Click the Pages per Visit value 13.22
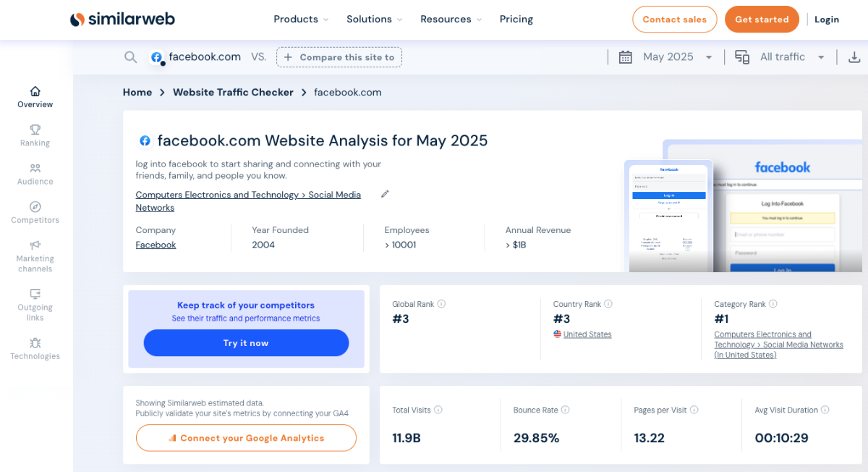The height and width of the screenshot is (472, 868). (649, 438)
